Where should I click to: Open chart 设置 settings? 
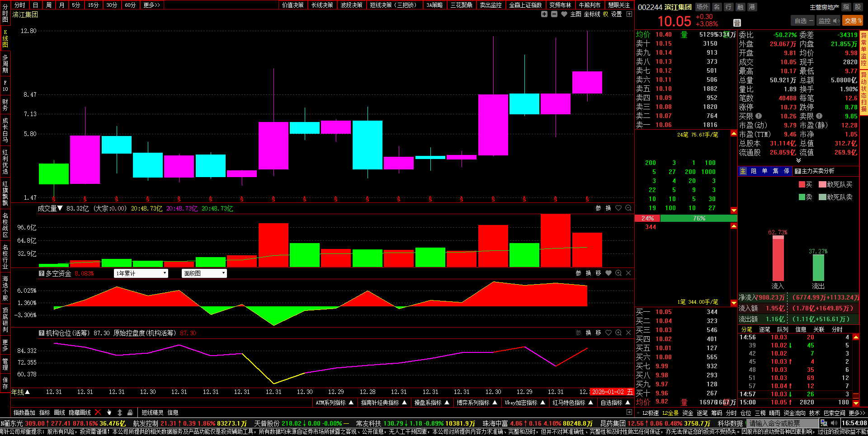coord(616,14)
